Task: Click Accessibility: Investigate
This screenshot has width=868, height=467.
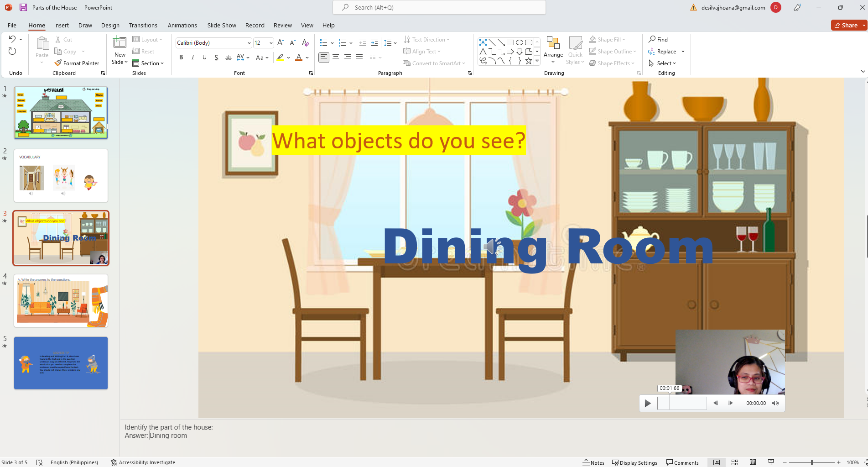Action: coord(143,462)
